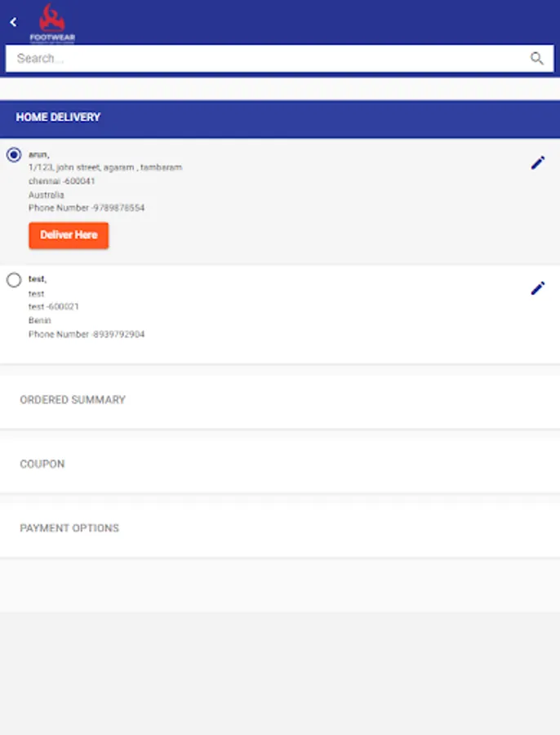Click the Benin country text

click(x=39, y=321)
